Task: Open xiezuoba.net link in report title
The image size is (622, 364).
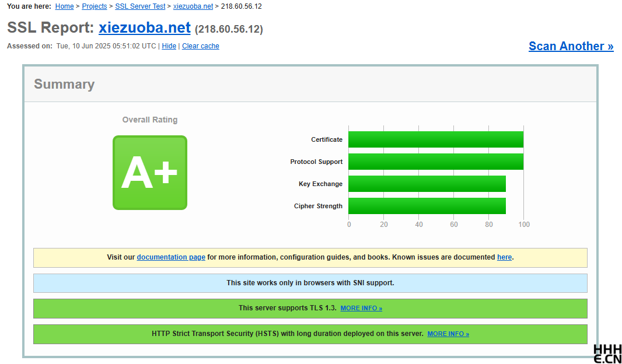Action: tap(145, 28)
